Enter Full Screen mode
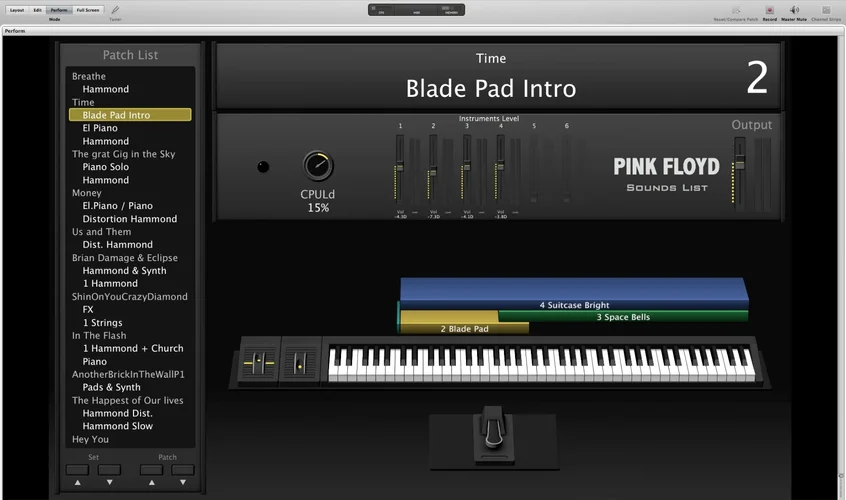Viewport: 846px width, 500px height. [x=87, y=10]
